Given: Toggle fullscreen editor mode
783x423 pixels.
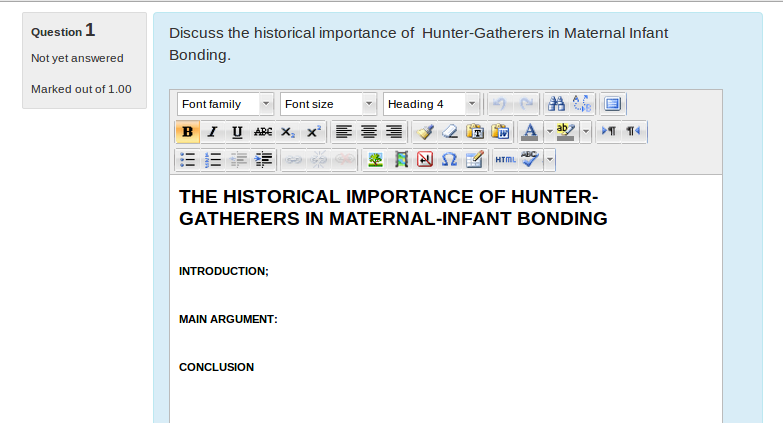Looking at the screenshot, I should tap(613, 104).
